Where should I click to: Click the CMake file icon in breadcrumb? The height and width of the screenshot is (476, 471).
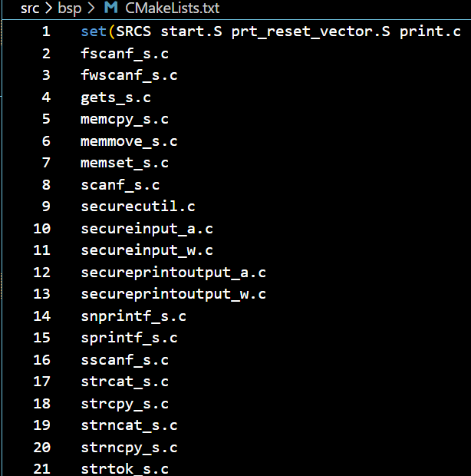(110, 7)
